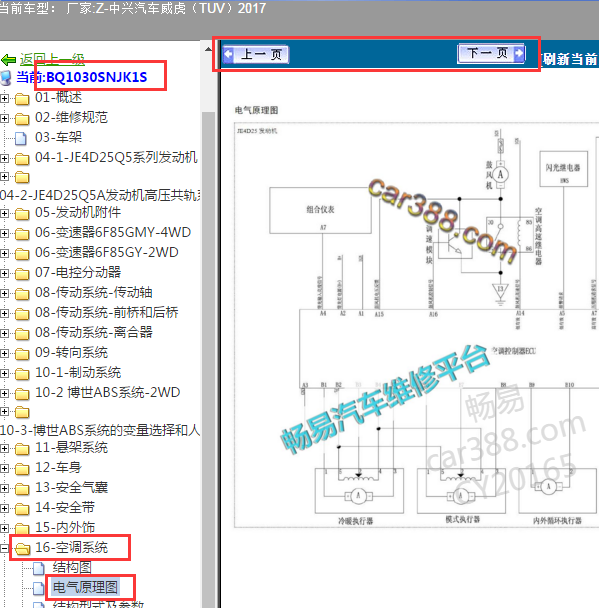Select 08-传动系统-前桥和后桥 tree item
Screen dimensions: 599x608
click(107, 313)
